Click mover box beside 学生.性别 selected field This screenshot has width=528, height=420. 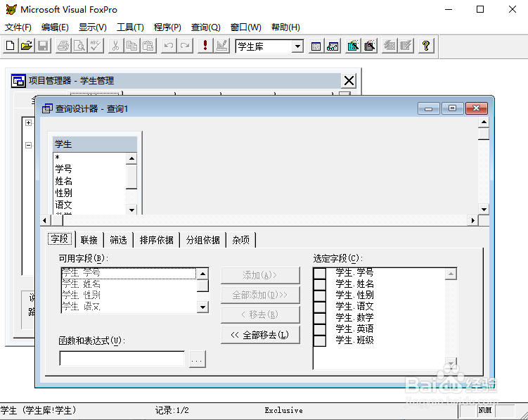(x=320, y=295)
